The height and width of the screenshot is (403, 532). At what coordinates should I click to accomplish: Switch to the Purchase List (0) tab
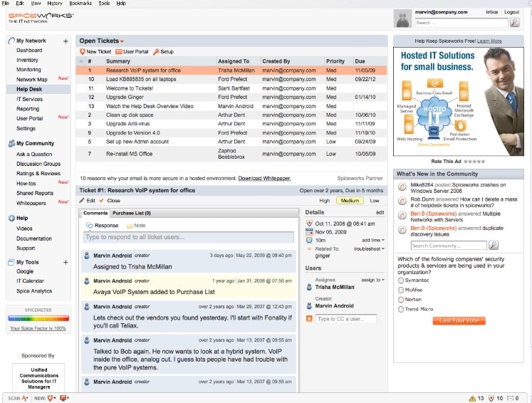[x=131, y=213]
